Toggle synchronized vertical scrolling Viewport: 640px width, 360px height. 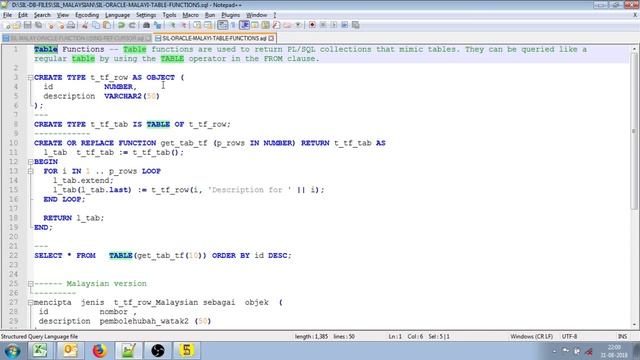click(x=197, y=25)
